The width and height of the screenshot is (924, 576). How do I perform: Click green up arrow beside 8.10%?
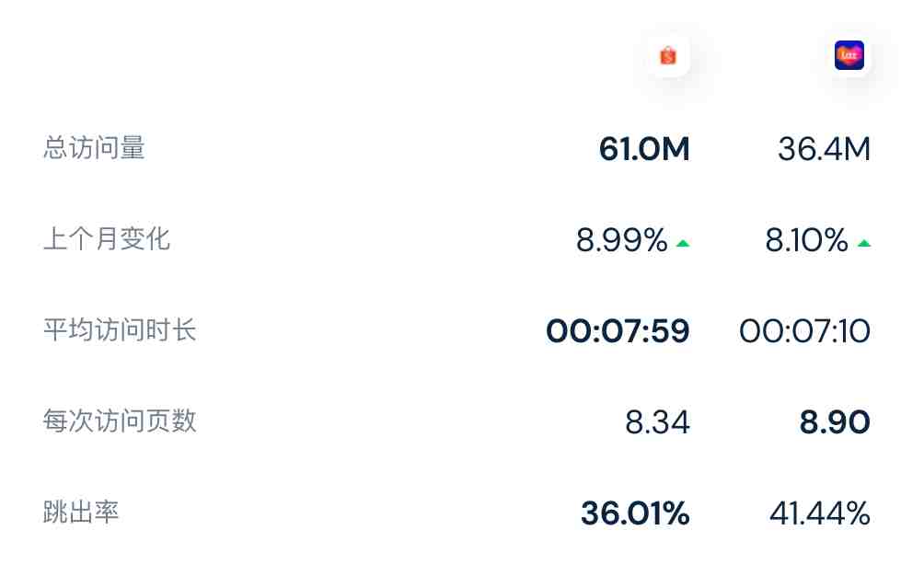[864, 243]
